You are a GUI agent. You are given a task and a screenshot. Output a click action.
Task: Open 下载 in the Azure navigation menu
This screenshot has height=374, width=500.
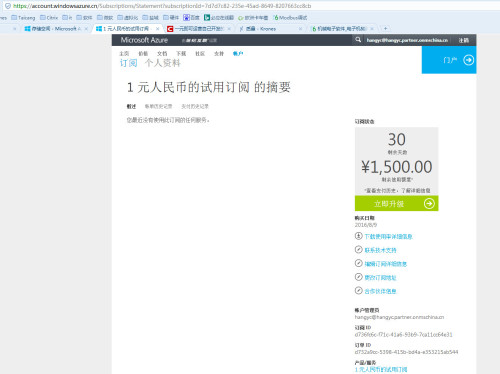[181, 54]
